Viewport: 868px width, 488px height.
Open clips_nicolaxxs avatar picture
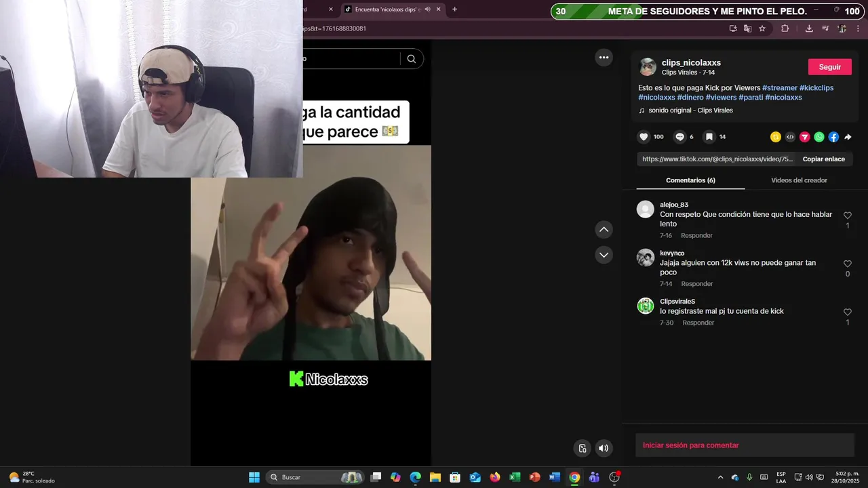648,66
